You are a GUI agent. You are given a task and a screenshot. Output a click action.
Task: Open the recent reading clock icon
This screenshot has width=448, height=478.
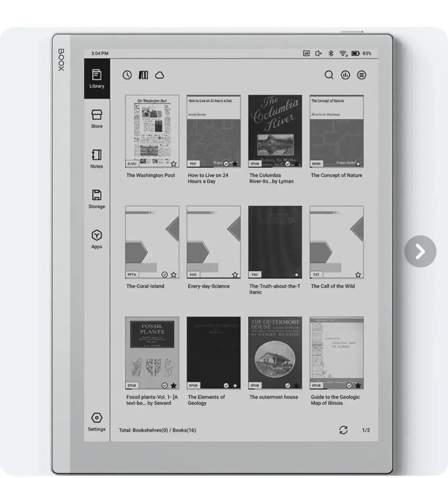pos(127,75)
